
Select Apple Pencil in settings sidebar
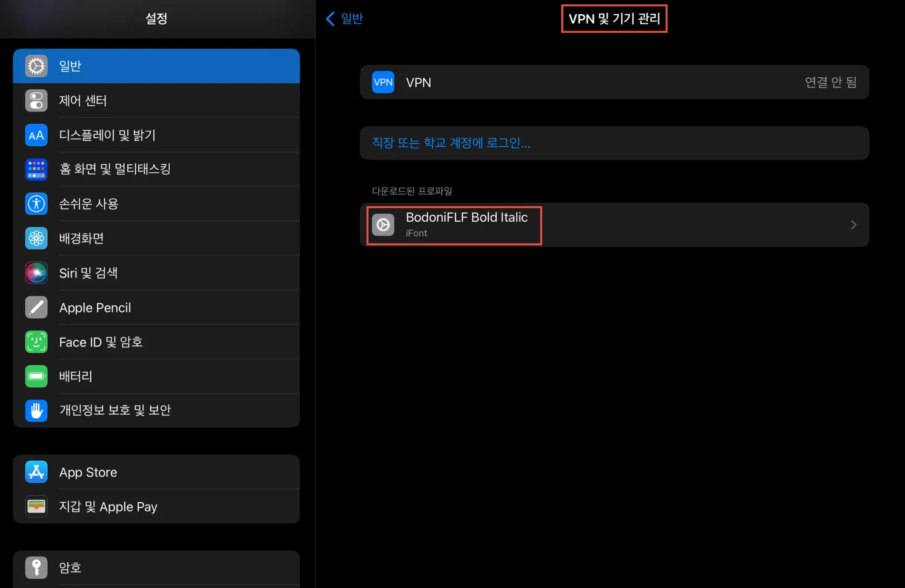[x=95, y=307]
